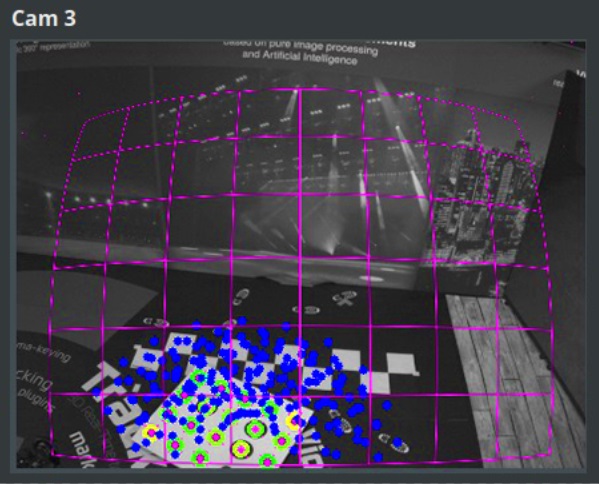599x484 pixels.
Task: Select the row of street lights at left
Action: (96, 200)
